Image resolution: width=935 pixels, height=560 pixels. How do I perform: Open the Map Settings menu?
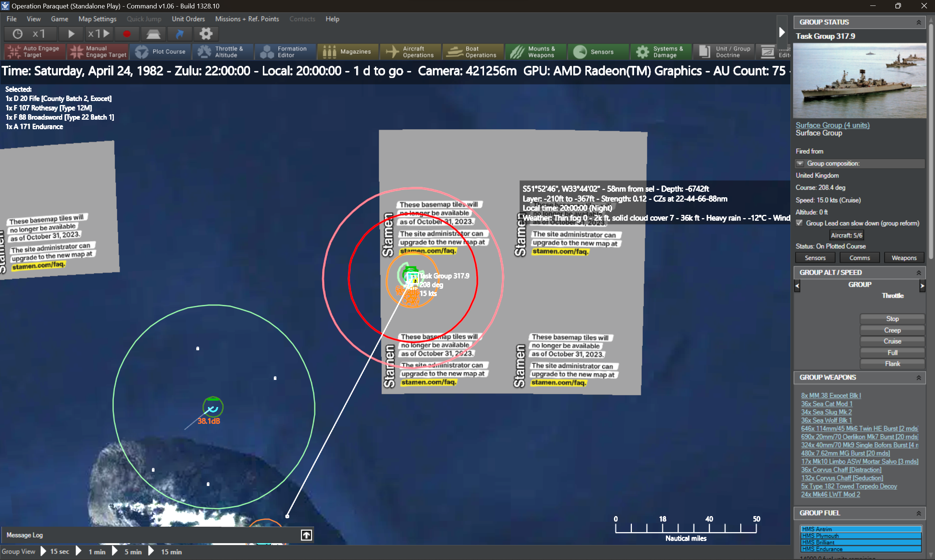97,19
